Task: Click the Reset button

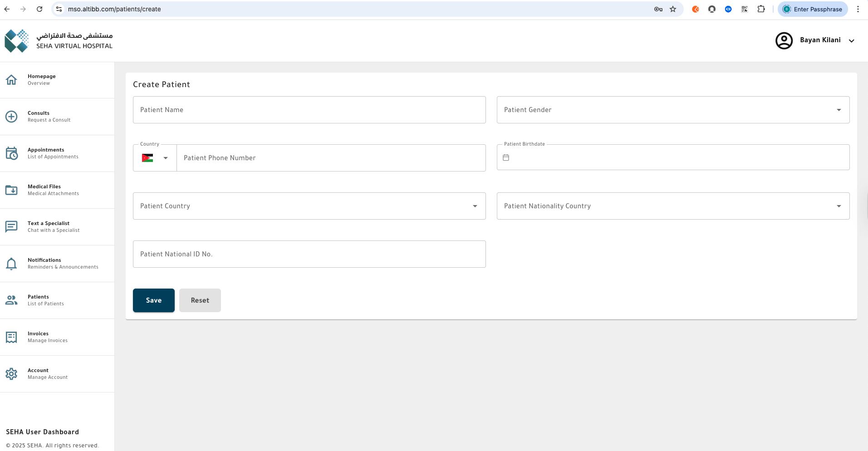Action: point(200,300)
